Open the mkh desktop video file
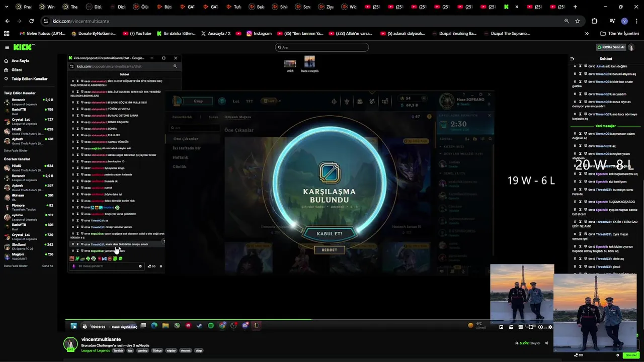Image resolution: width=644 pixels, height=362 pixels. pyautogui.click(x=290, y=65)
